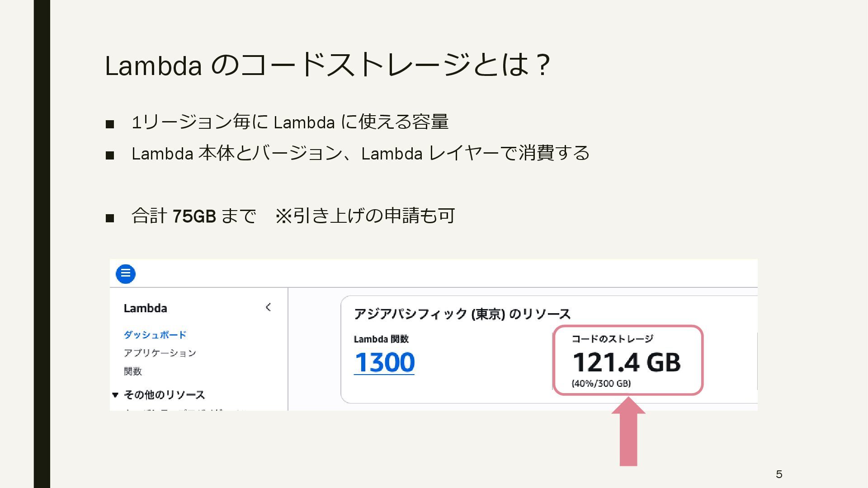Go to 関数 in the sidebar
The height and width of the screenshot is (488, 868).
133,371
